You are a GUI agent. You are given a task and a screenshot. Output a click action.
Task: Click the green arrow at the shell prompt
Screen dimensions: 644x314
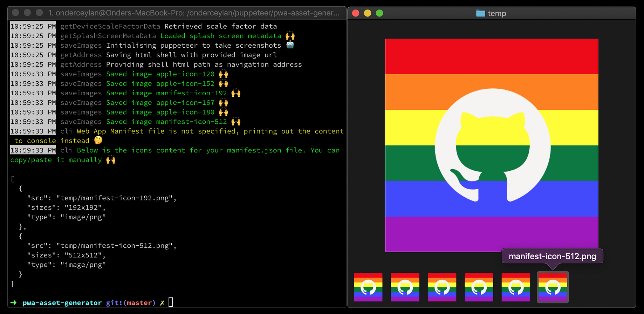click(x=14, y=302)
